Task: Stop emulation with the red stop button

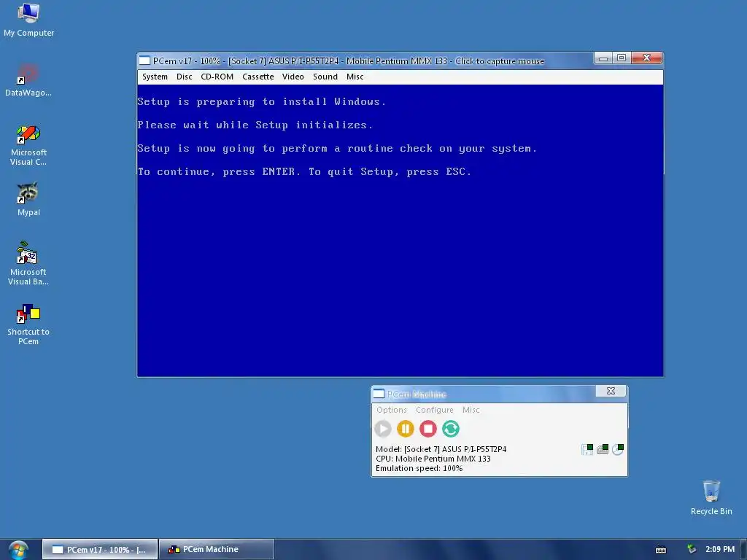Action: (427, 429)
